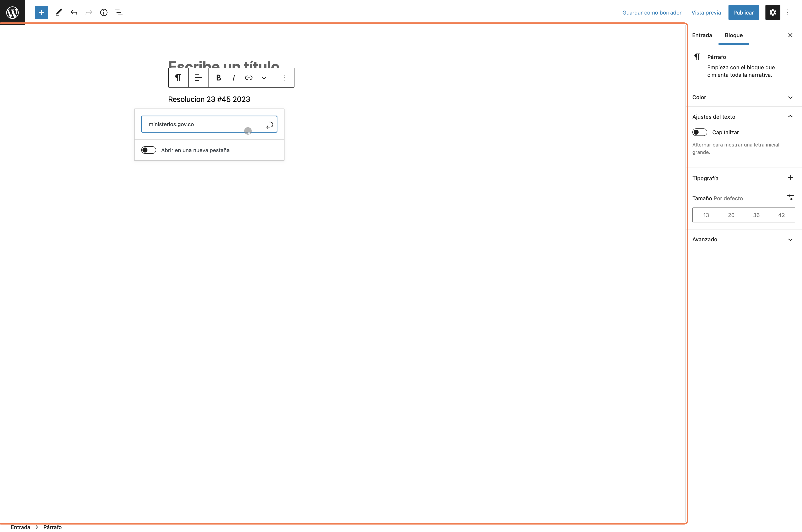Open the WordPress logo menu
Screen dimensions: 802x532
pyautogui.click(x=12, y=13)
